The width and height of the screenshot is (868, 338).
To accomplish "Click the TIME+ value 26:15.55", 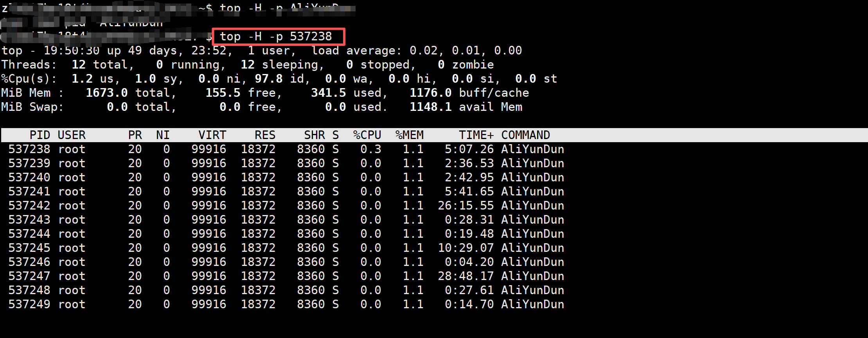I will [465, 206].
